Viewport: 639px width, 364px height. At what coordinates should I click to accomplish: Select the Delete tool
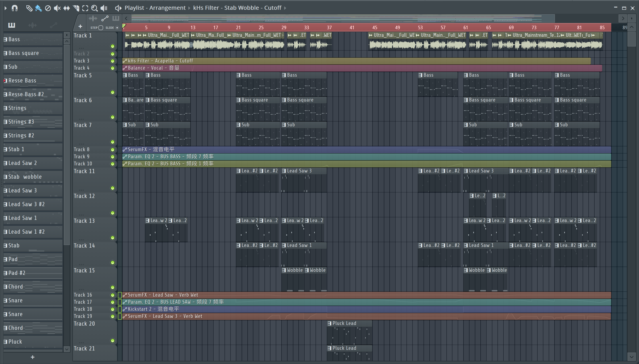(x=48, y=8)
